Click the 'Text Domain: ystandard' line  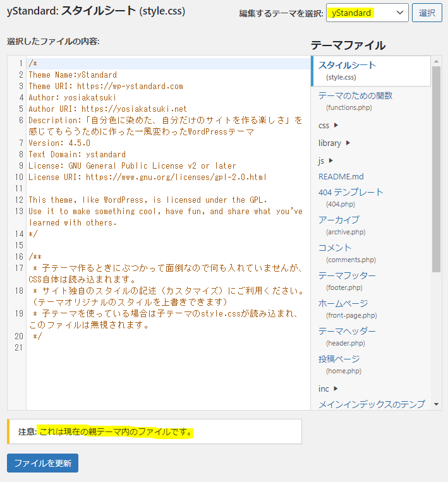77,154
